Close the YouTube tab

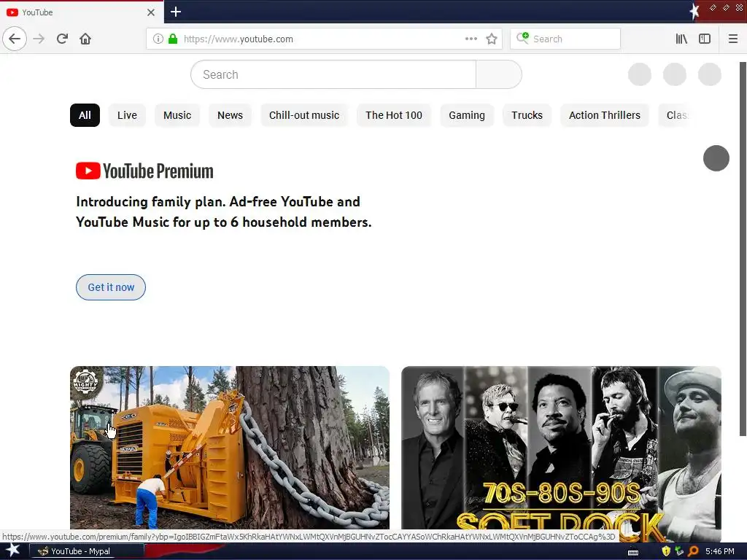[151, 12]
